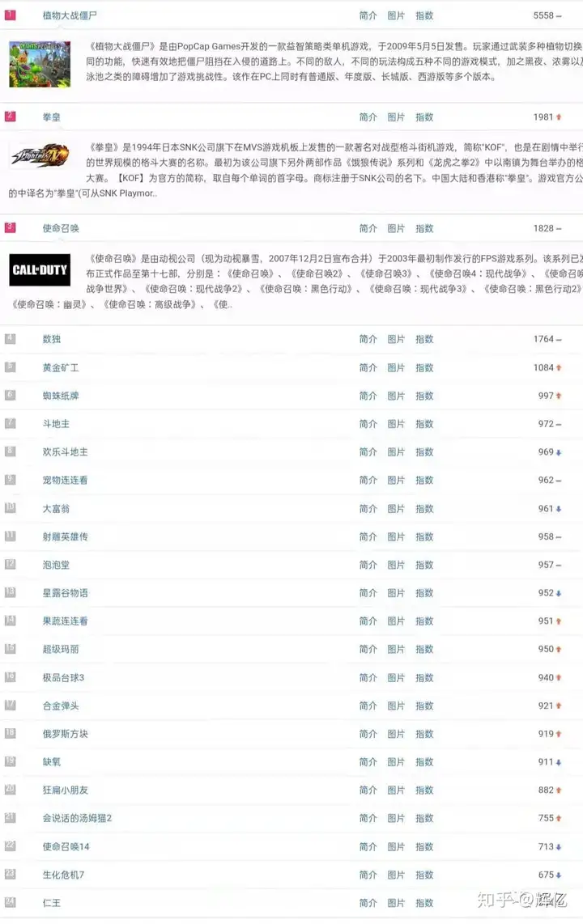This screenshot has width=583, height=924.
Task: Open the Call of Duty logo thumbnail
Action: click(x=40, y=270)
